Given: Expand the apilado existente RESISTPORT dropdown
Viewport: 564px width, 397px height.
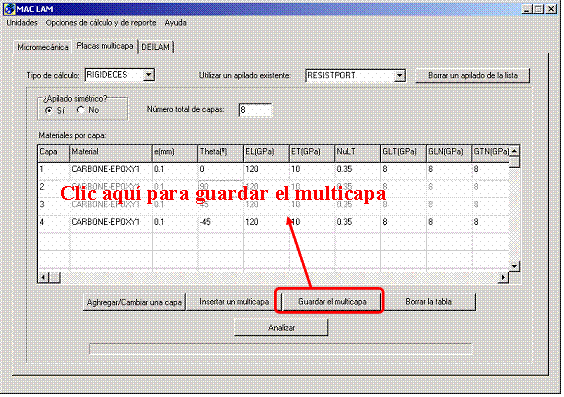Looking at the screenshot, I should coord(399,76).
